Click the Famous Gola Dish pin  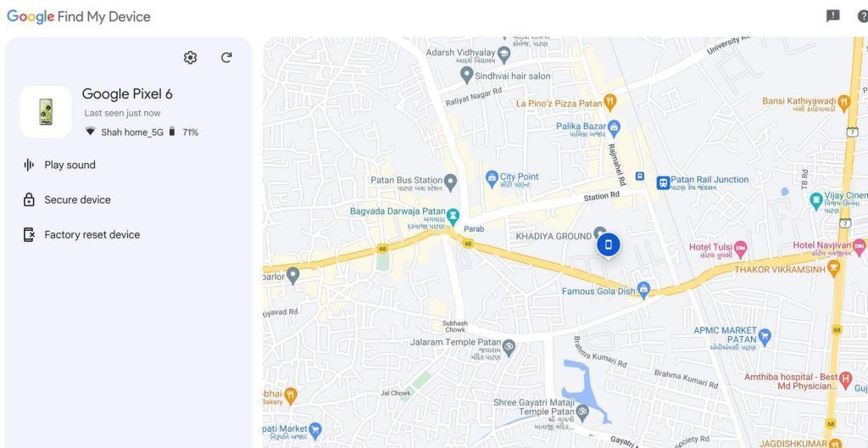click(643, 290)
